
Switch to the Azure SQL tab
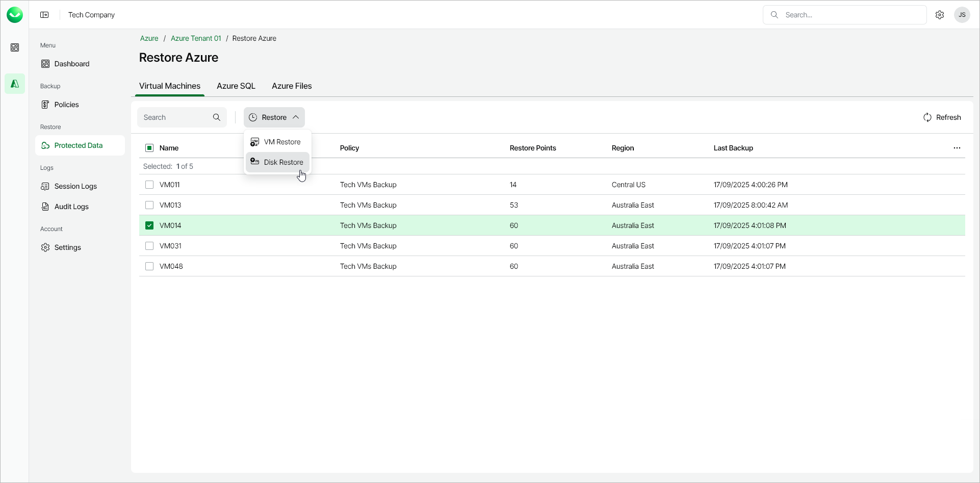tap(236, 86)
